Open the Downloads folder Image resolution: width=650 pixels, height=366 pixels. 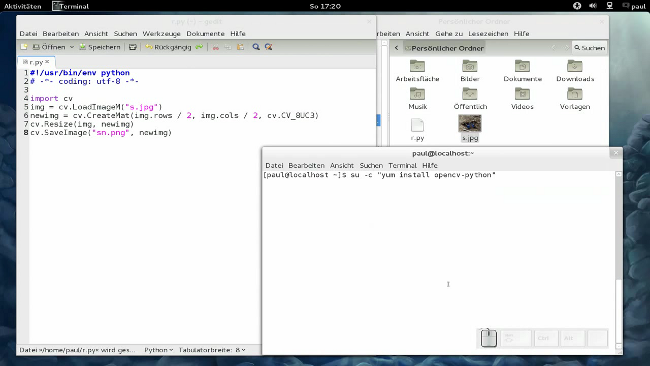point(575,70)
